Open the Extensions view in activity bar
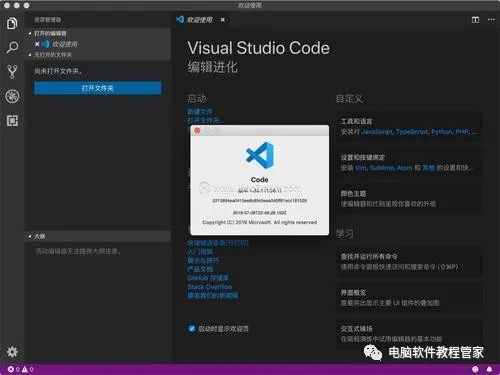The width and height of the screenshot is (500, 375). (12, 120)
